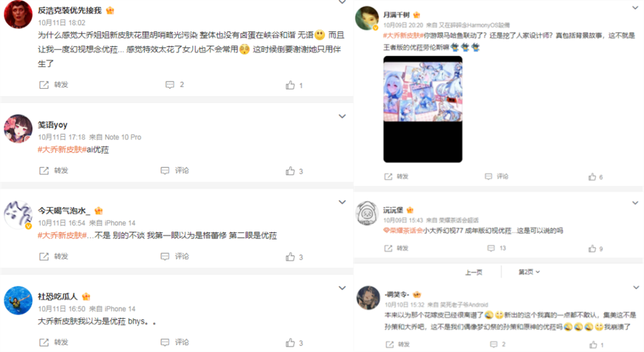Open the 第2页 page selector dropdown
The image size is (644, 352).
(529, 272)
